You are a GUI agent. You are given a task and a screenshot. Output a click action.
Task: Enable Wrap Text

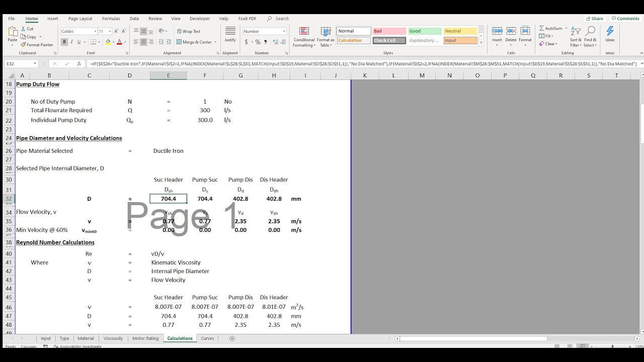coord(189,31)
